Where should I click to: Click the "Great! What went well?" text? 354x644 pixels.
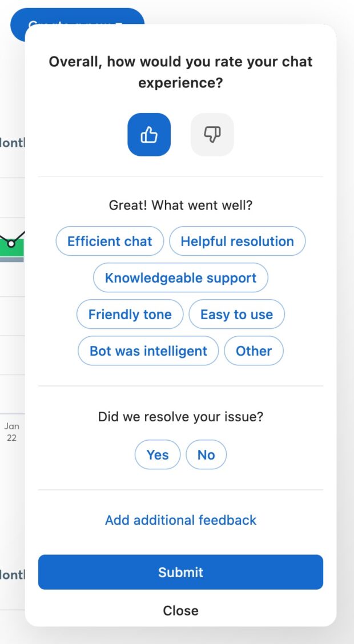[180, 205]
